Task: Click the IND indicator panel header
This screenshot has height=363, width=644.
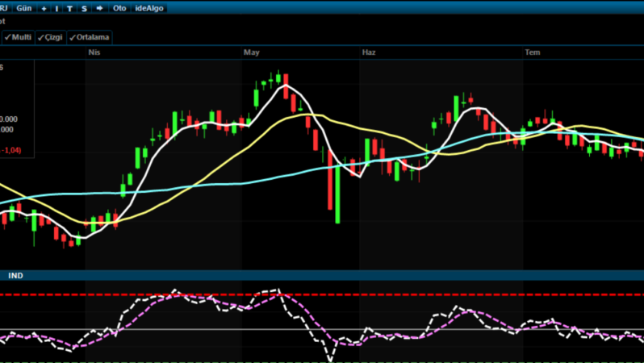Action: pyautogui.click(x=15, y=276)
